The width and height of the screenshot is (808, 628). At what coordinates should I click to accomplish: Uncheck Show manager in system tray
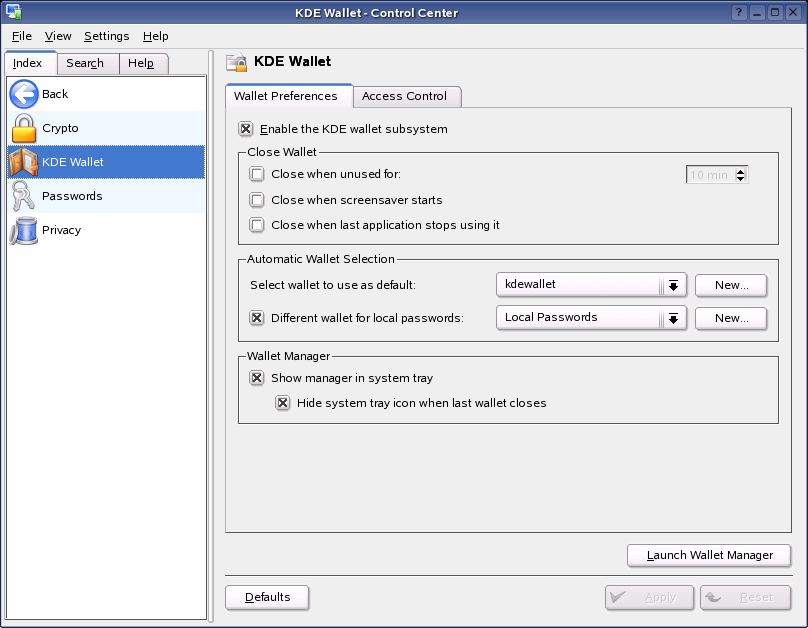tap(257, 378)
